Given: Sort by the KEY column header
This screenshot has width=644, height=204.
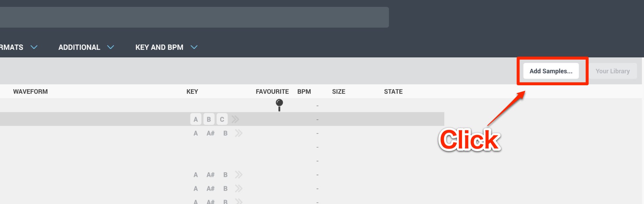Looking at the screenshot, I should coord(192,92).
